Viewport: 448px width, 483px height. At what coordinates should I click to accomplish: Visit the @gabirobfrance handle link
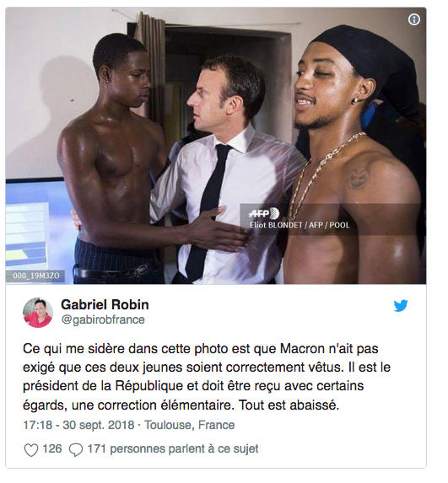coord(103,319)
